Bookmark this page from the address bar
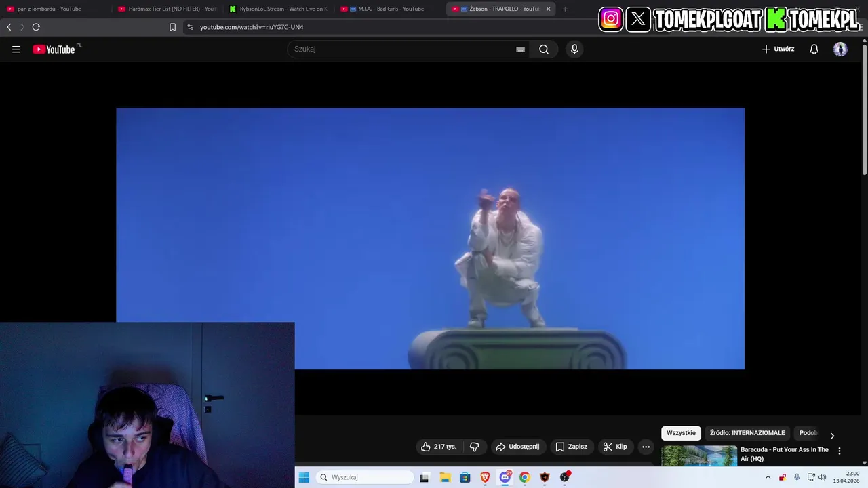This screenshot has height=488, width=868. (172, 27)
